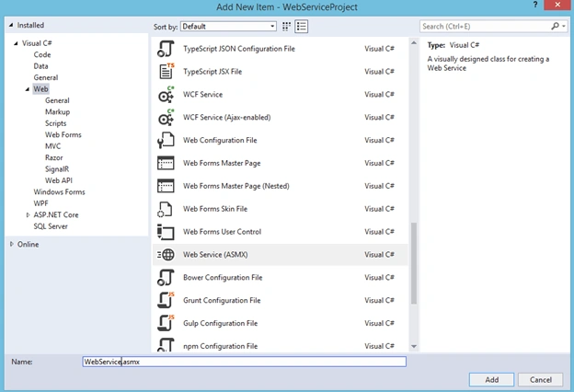Select the WPF category

pos(40,203)
